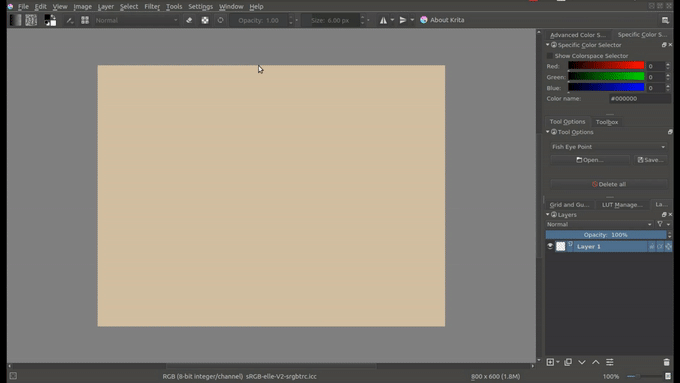
Task: Click horizontal mirror tool icon
Action: click(383, 20)
